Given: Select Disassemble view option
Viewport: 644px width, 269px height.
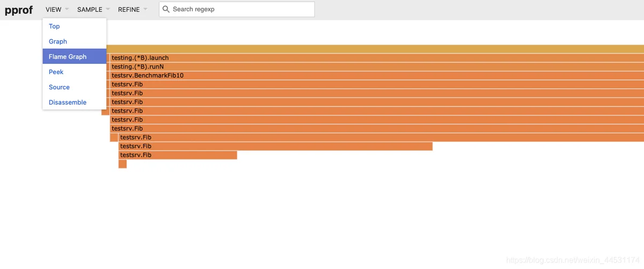Looking at the screenshot, I should (x=68, y=102).
